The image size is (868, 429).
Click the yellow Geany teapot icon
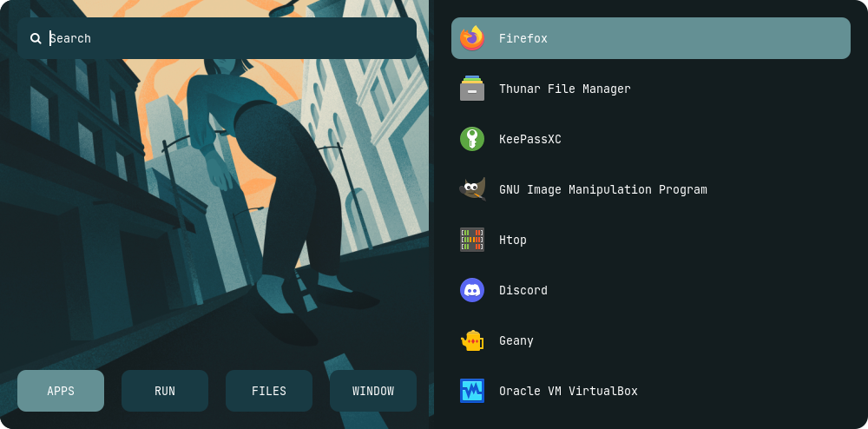[472, 340]
